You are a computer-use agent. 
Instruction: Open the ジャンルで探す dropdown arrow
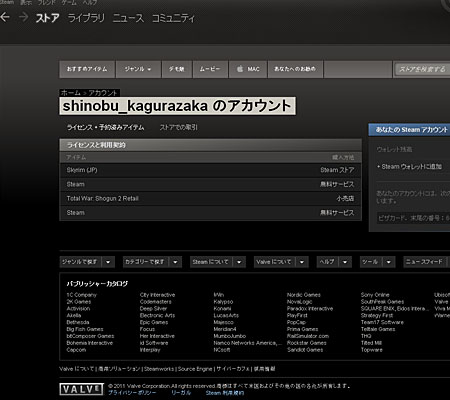point(108,262)
